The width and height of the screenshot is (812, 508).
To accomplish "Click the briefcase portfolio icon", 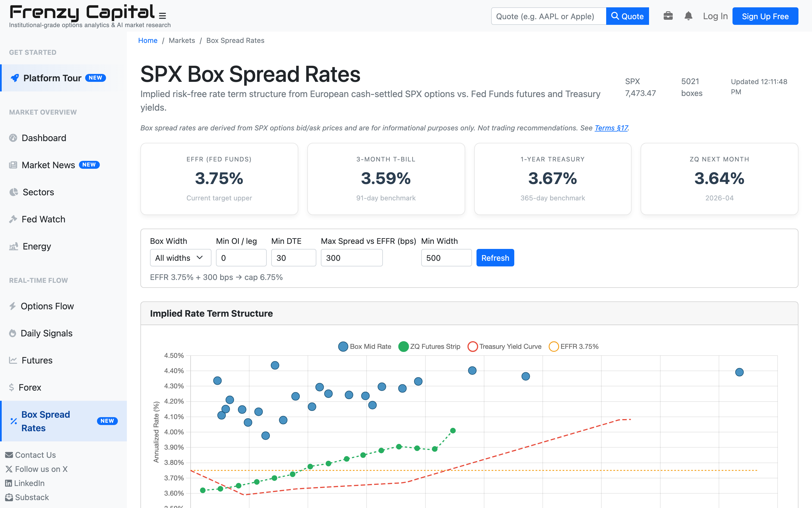I will click(x=668, y=16).
